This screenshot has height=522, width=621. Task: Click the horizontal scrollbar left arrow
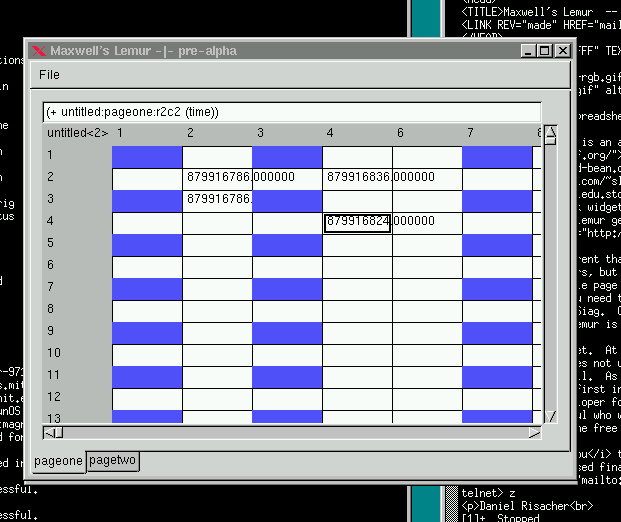pyautogui.click(x=53, y=432)
